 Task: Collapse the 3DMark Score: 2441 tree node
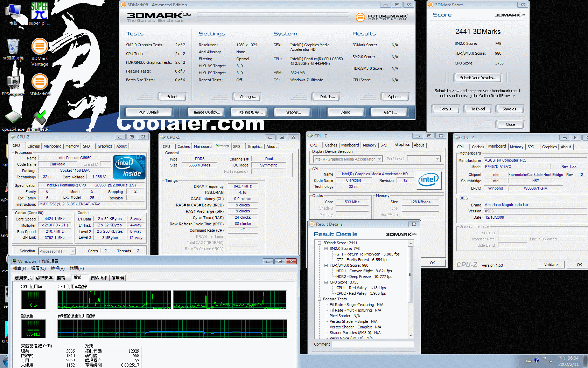pyautogui.click(x=320, y=243)
